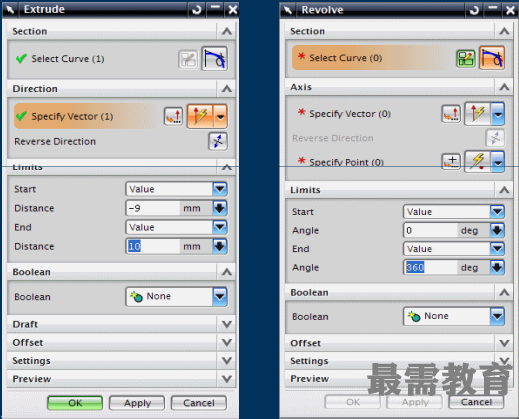519x419 pixels.
Task: Expand Settings group in Extrude dialog
Action: [x=227, y=361]
